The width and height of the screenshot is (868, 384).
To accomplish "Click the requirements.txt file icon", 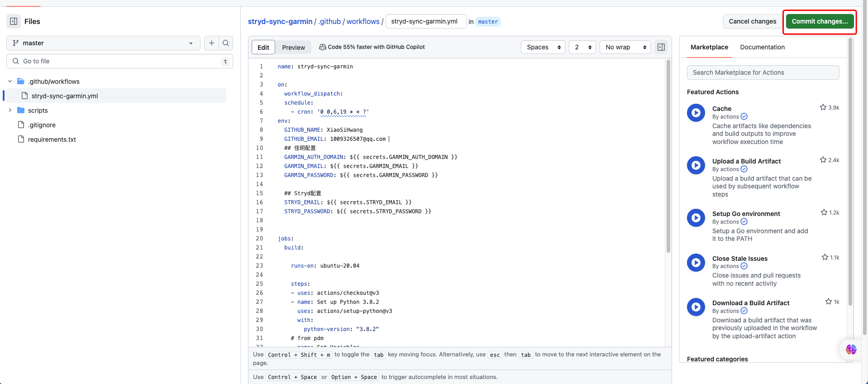I will tap(21, 139).
